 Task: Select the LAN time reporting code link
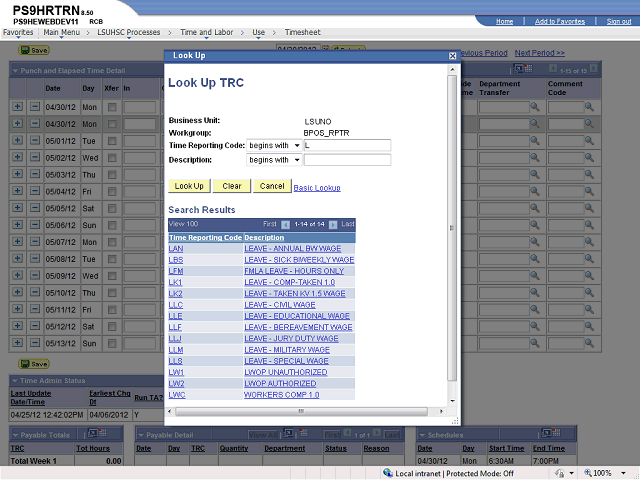click(176, 249)
